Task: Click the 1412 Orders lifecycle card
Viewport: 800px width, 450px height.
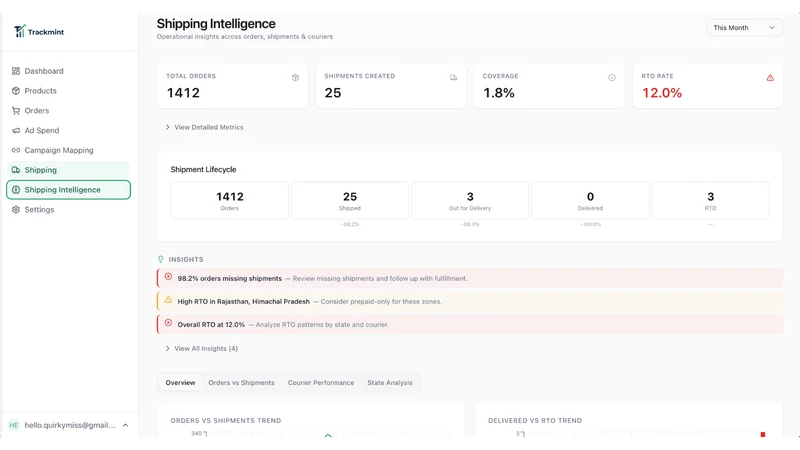Action: click(230, 201)
